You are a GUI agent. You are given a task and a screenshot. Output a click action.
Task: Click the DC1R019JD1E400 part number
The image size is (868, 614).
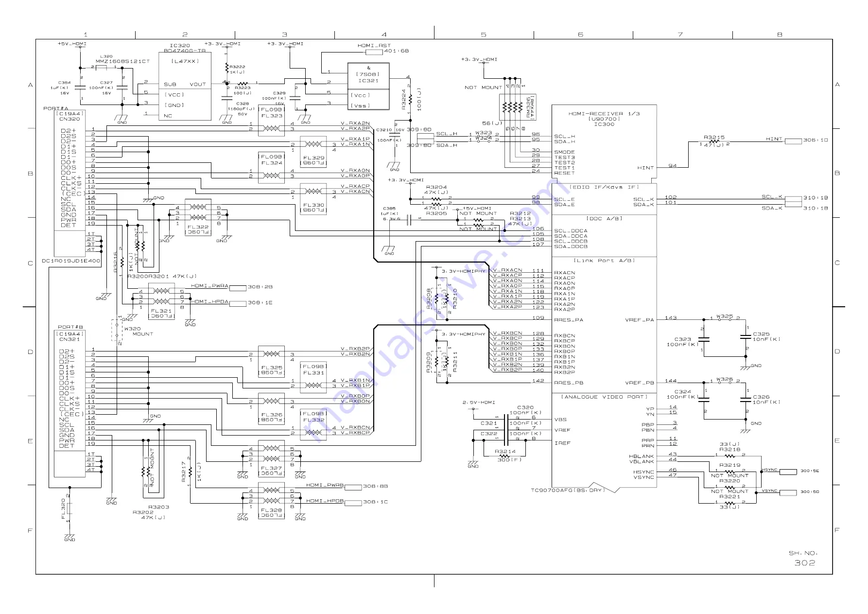tap(71, 261)
